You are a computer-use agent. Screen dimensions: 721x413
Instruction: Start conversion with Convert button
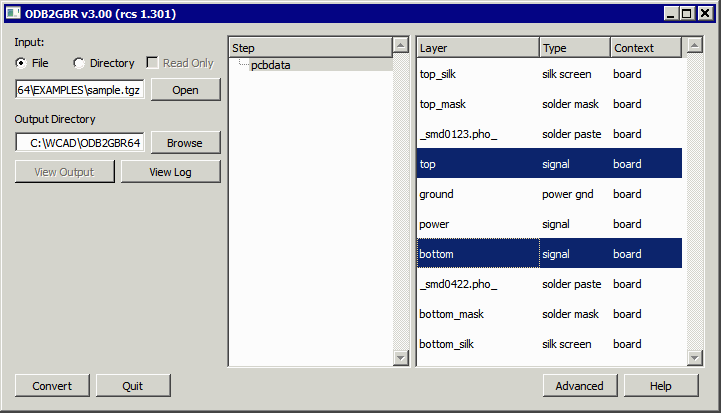tap(52, 385)
